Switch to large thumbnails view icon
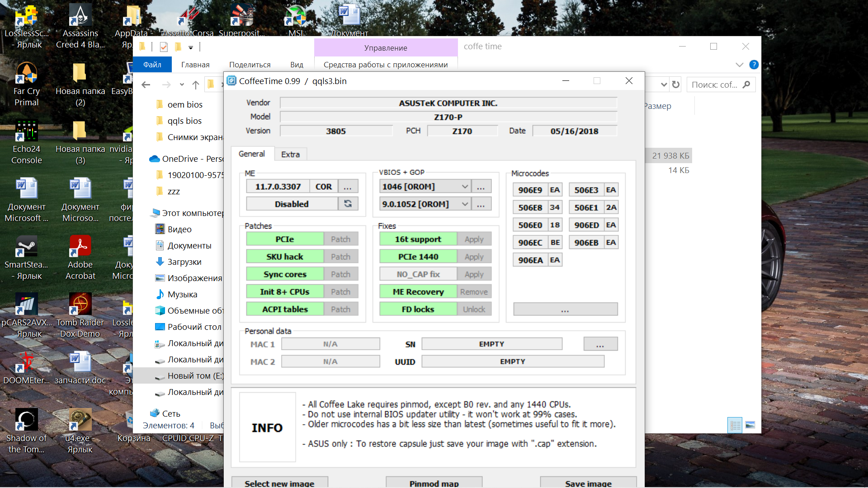This screenshot has height=488, width=868. click(750, 425)
